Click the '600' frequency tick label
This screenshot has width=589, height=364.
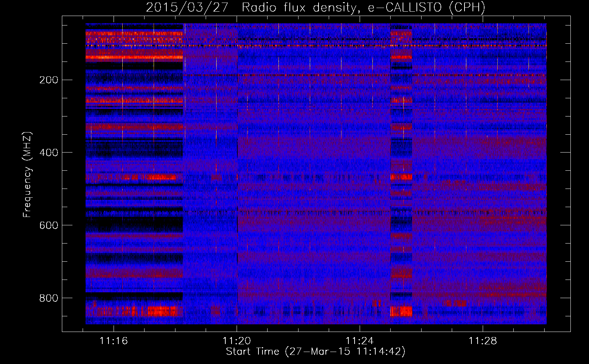point(49,225)
